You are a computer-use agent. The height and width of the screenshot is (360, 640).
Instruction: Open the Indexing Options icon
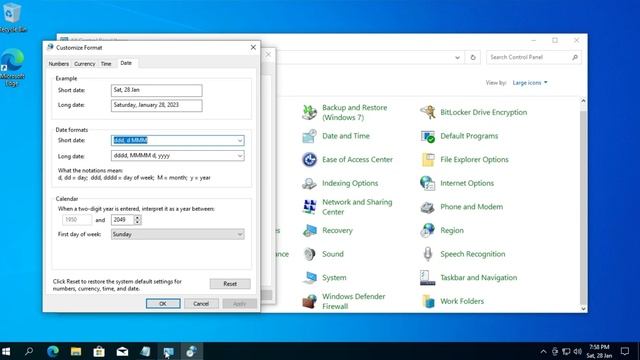coord(309,183)
